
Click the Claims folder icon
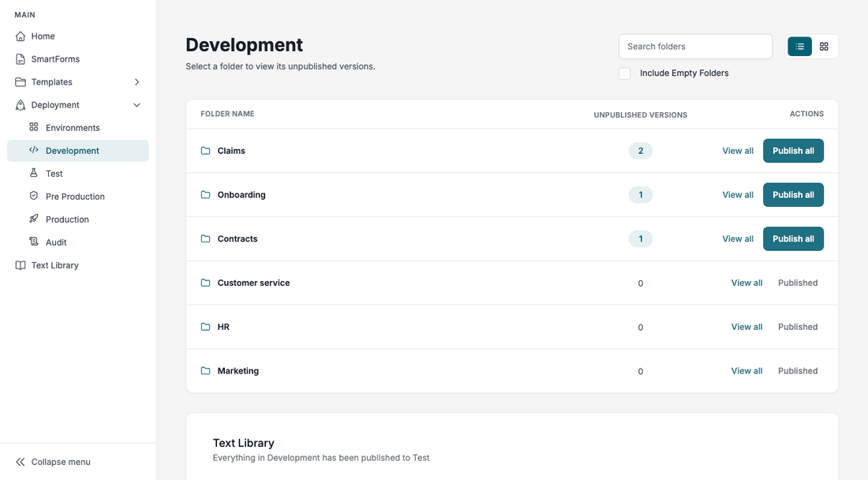click(x=205, y=151)
